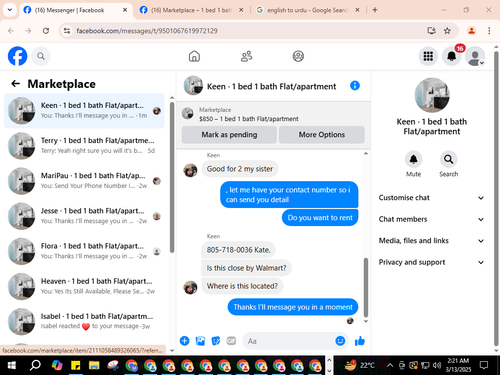Choose a GIF from the GIF icon
This screenshot has height=375, width=500.
(x=231, y=341)
